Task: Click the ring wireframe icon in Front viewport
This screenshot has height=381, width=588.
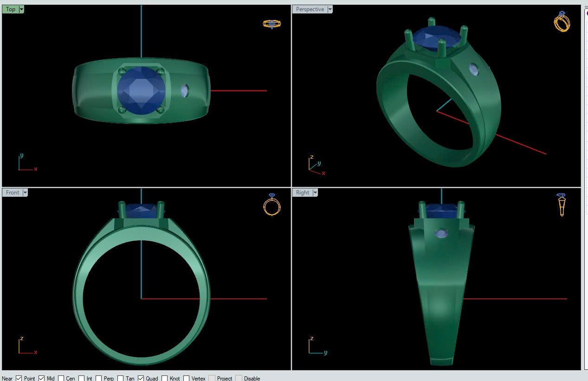Action: [x=271, y=205]
